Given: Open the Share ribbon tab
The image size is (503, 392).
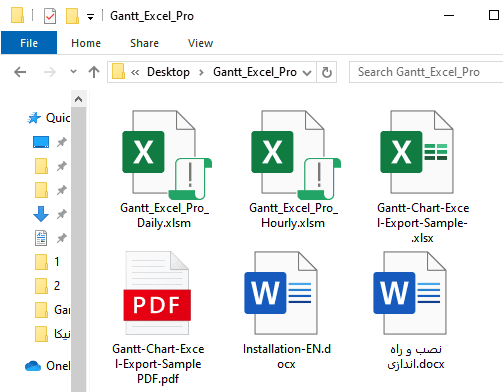Looking at the screenshot, I should click(144, 43).
